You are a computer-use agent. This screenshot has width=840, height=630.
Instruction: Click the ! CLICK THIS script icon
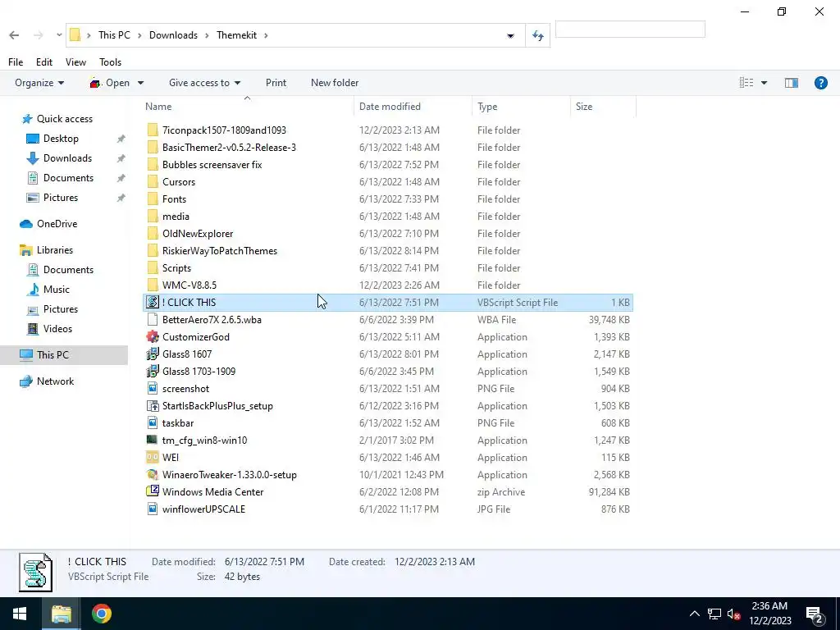[153, 302]
